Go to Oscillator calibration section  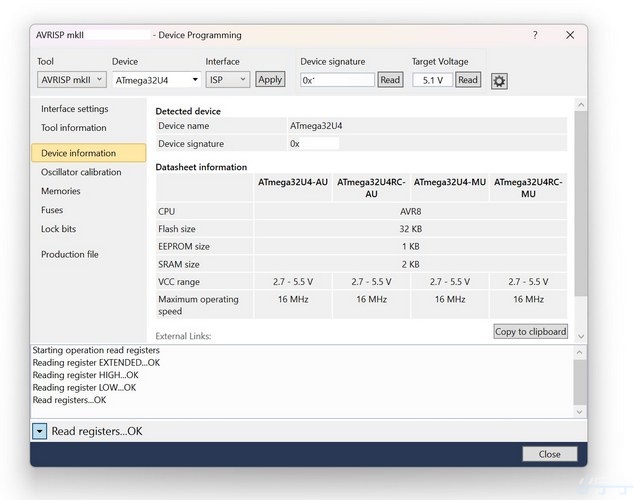[x=81, y=172]
